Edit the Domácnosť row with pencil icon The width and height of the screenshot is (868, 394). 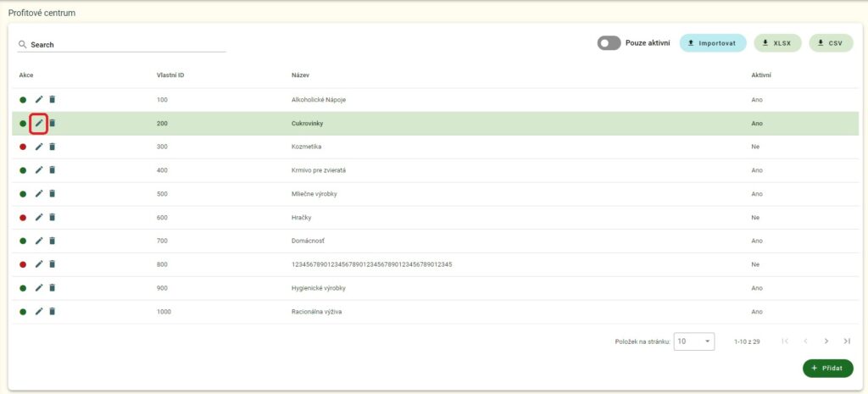pyautogui.click(x=38, y=241)
